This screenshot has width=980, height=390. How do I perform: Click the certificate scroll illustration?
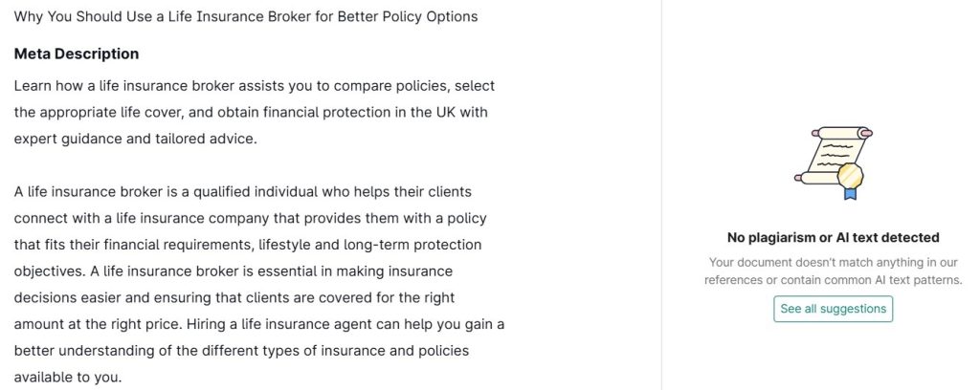click(834, 162)
